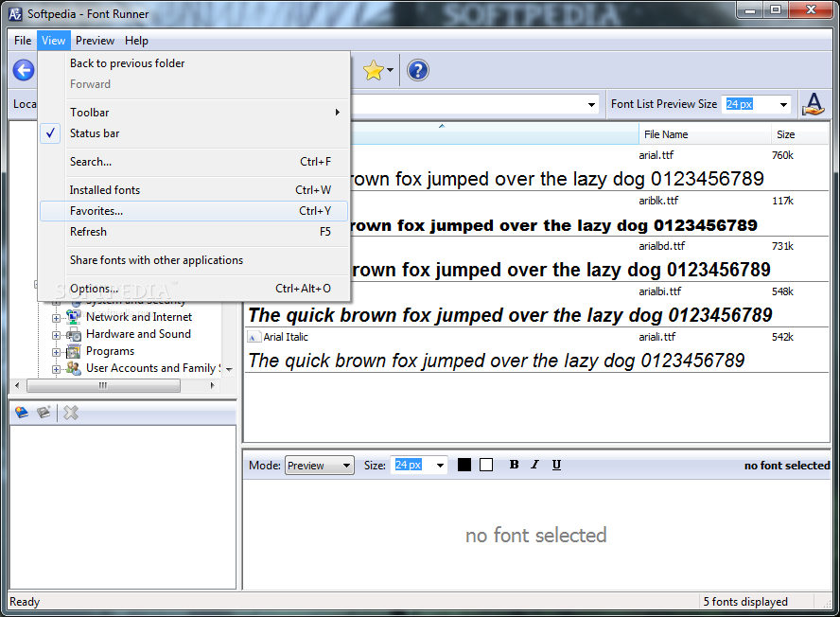Image resolution: width=840 pixels, height=617 pixels.
Task: Choose Favorites... menu item
Action: [x=194, y=211]
